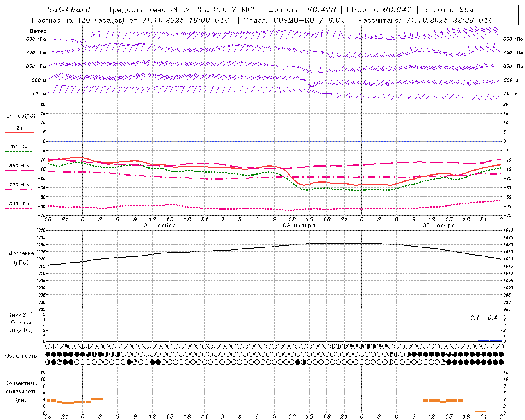Click the 'Облачность' cloudiness row label
Screen dimensions: 525x420
(21, 356)
